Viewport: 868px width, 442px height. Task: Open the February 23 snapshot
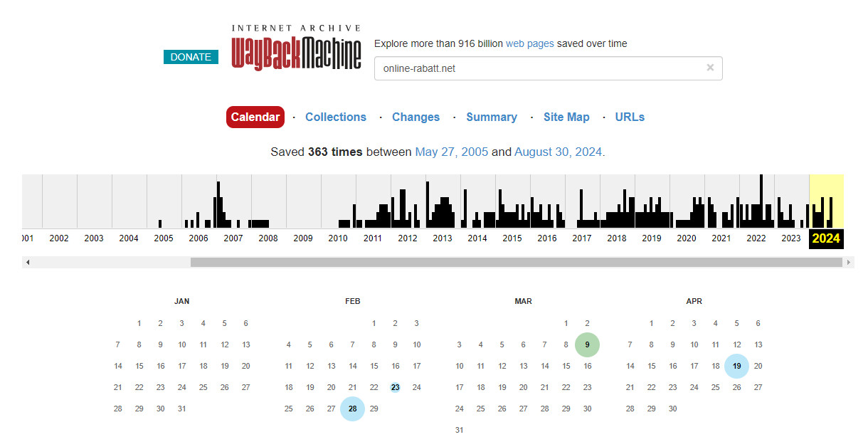[x=395, y=387]
